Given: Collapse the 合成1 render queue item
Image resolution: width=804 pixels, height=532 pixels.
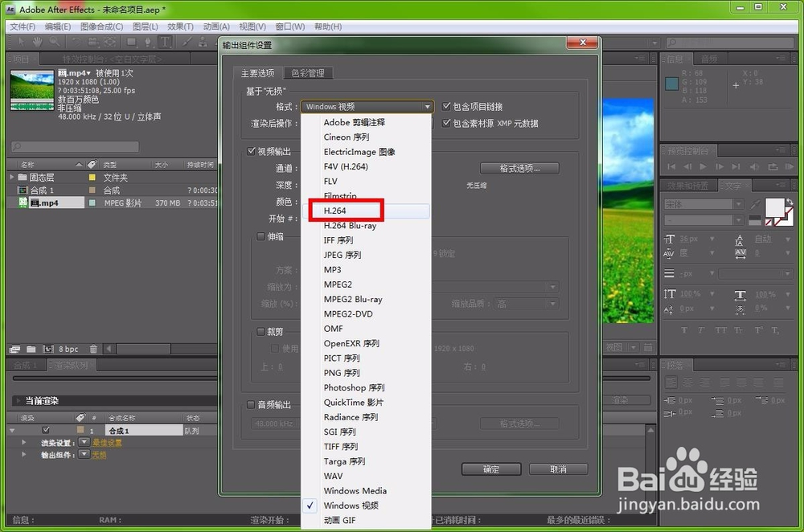Looking at the screenshot, I should [12, 431].
